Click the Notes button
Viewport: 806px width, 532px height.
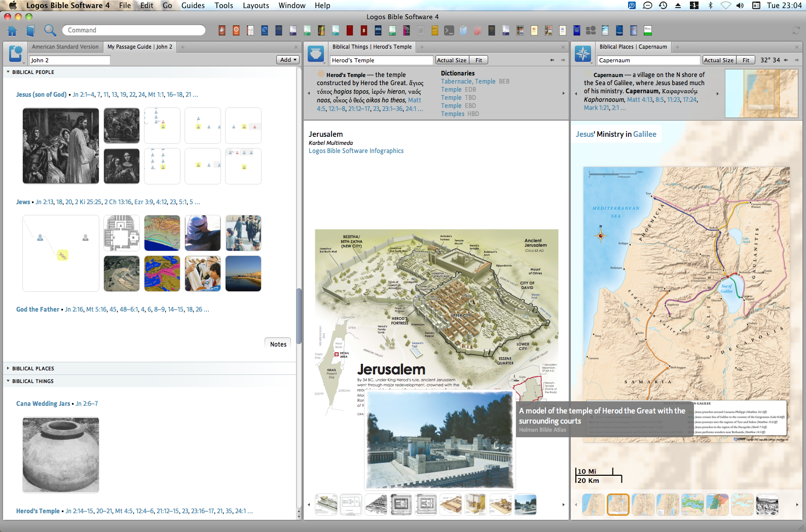point(278,344)
